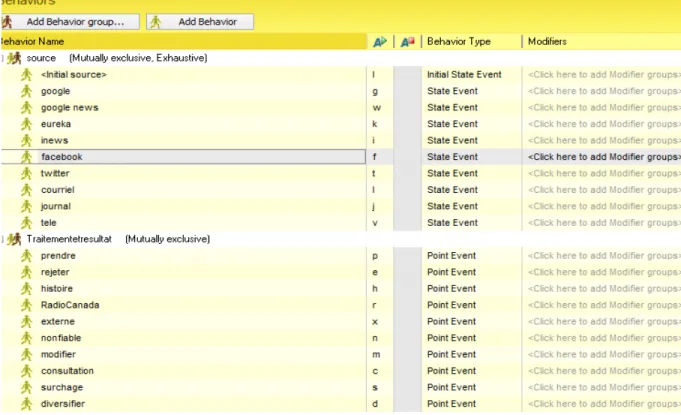Click the surchage behavior icon
The image size is (681, 415).
pos(26,387)
